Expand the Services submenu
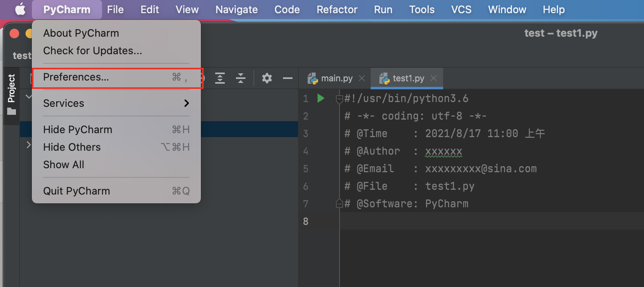644x287 pixels. point(116,103)
